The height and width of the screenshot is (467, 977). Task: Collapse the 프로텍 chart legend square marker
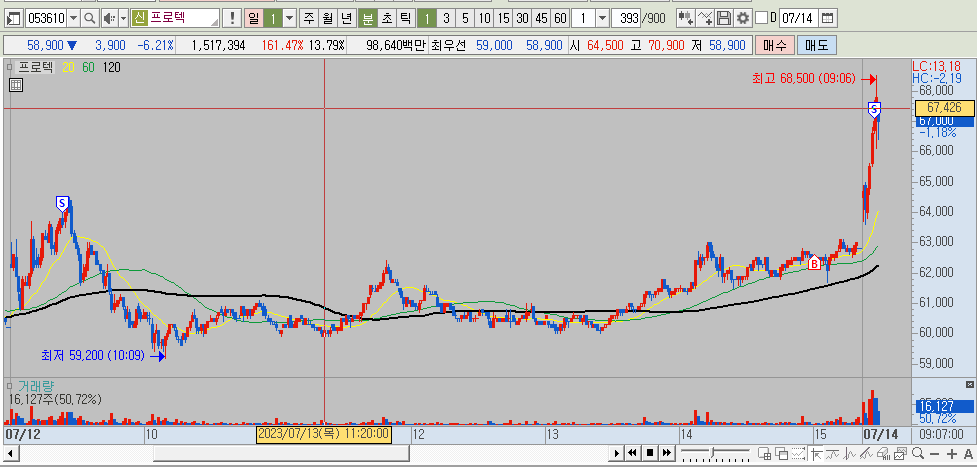[x=9, y=67]
